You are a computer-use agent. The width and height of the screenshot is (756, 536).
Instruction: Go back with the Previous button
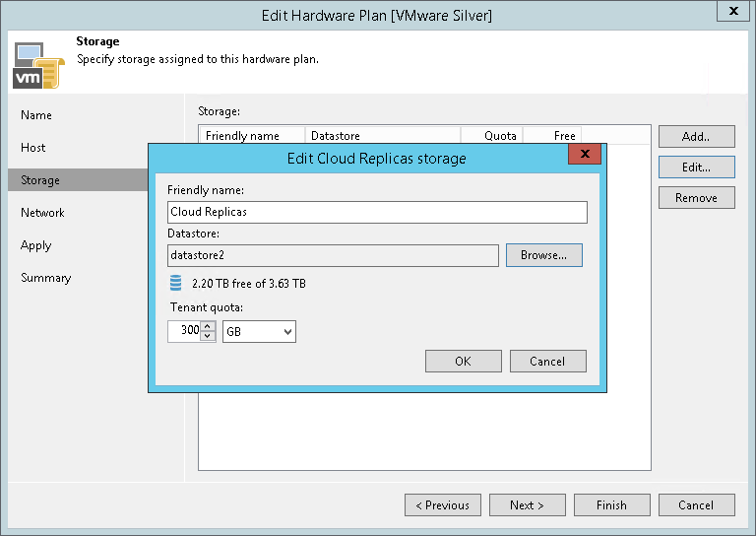443,505
